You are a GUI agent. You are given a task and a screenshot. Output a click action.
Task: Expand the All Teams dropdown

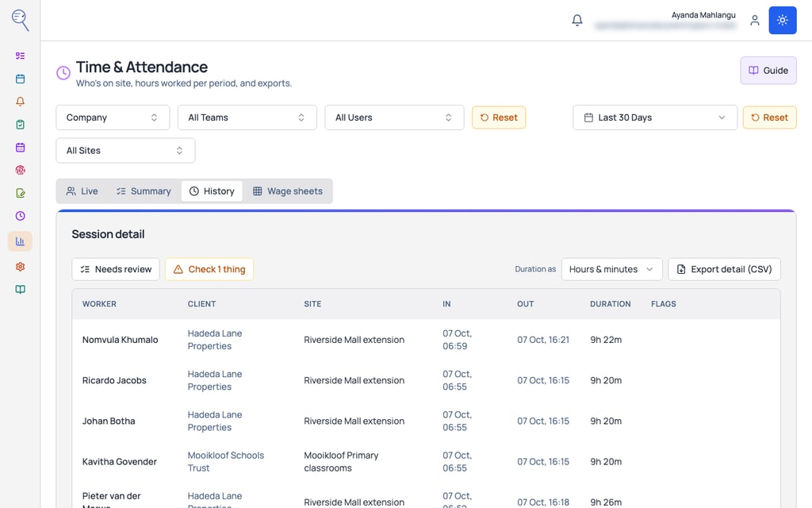(x=247, y=117)
